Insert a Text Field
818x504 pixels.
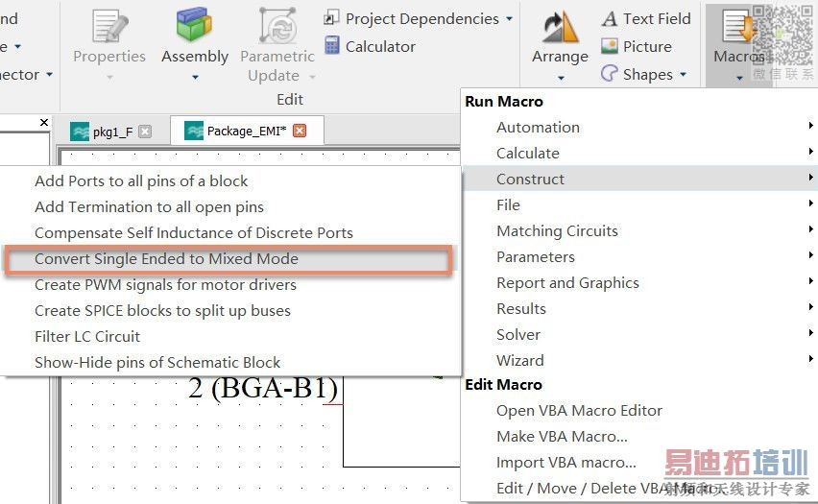coord(646,18)
